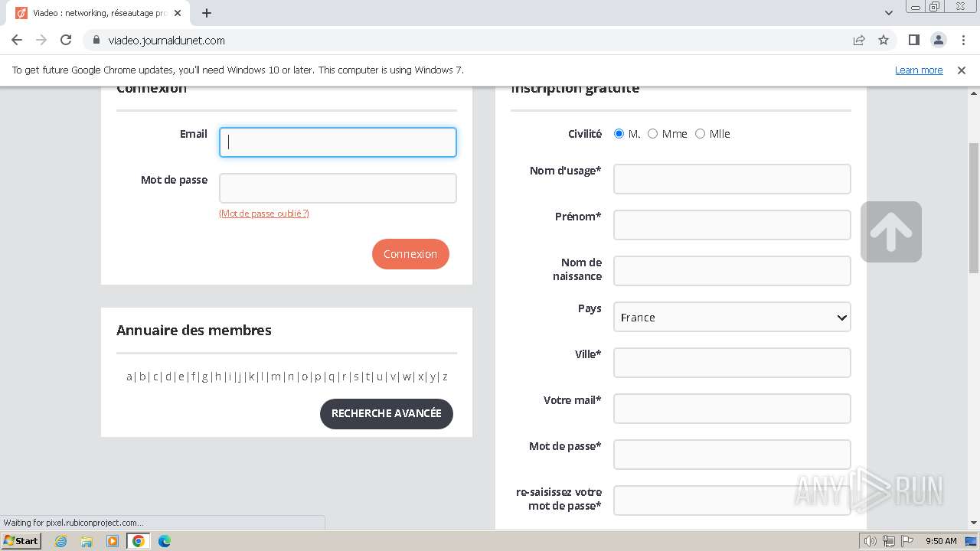980x551 pixels.
Task: Open member directory letter z
Action: pyautogui.click(x=445, y=377)
